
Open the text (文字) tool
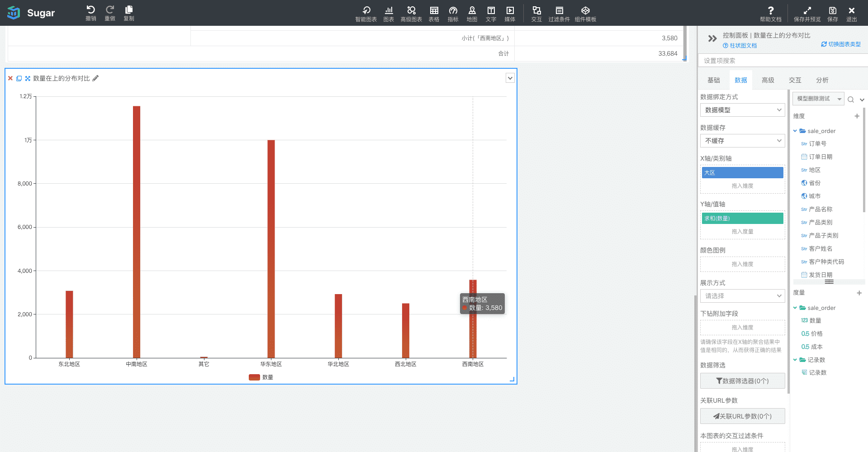tap(491, 14)
